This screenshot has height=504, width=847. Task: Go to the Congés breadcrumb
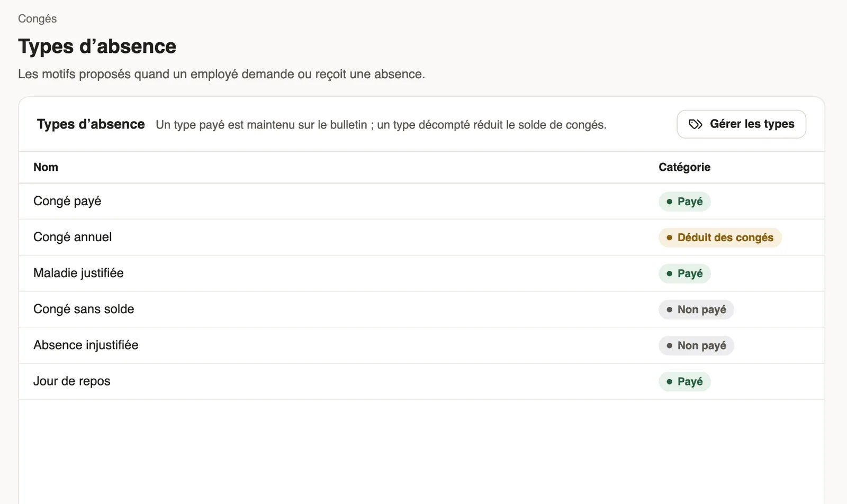pos(37,19)
